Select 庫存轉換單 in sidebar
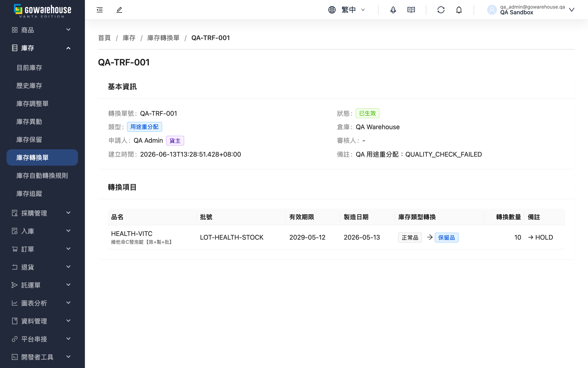The width and height of the screenshot is (588, 368). pos(42,157)
